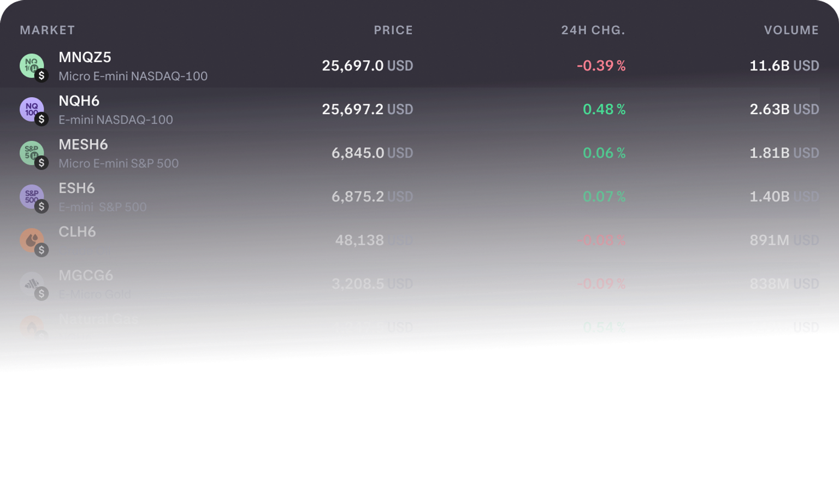The image size is (839, 504).
Task: Open the MNQZ5 market symbol
Action: (x=85, y=57)
